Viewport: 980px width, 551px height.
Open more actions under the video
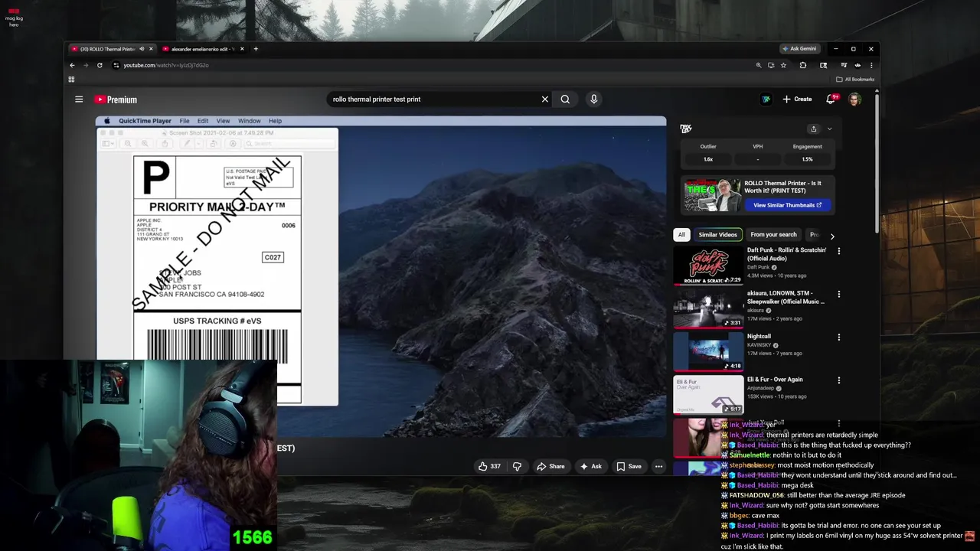[658, 466]
